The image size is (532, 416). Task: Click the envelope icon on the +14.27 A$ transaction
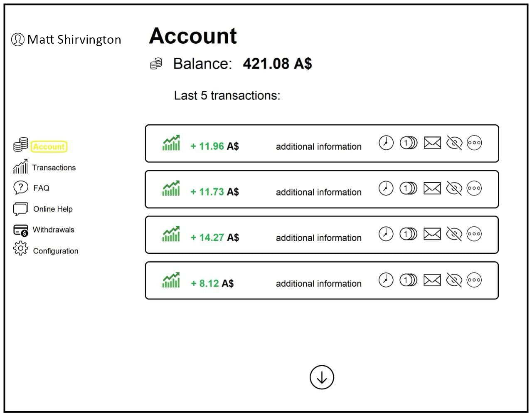(432, 234)
